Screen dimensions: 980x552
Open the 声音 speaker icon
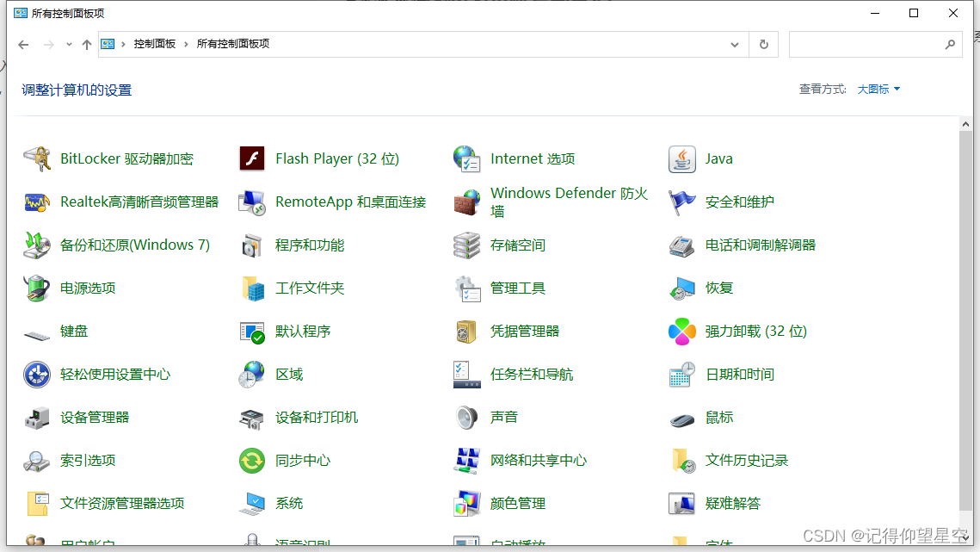(466, 418)
